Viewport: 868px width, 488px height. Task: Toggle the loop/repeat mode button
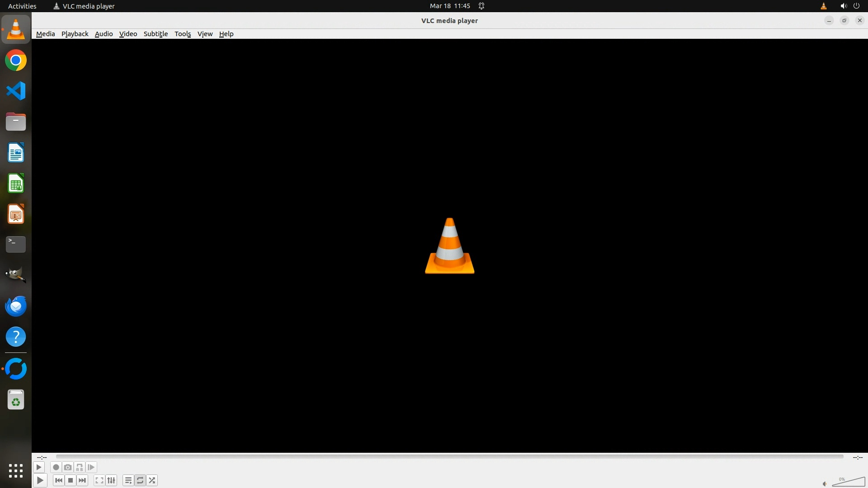pyautogui.click(x=140, y=480)
